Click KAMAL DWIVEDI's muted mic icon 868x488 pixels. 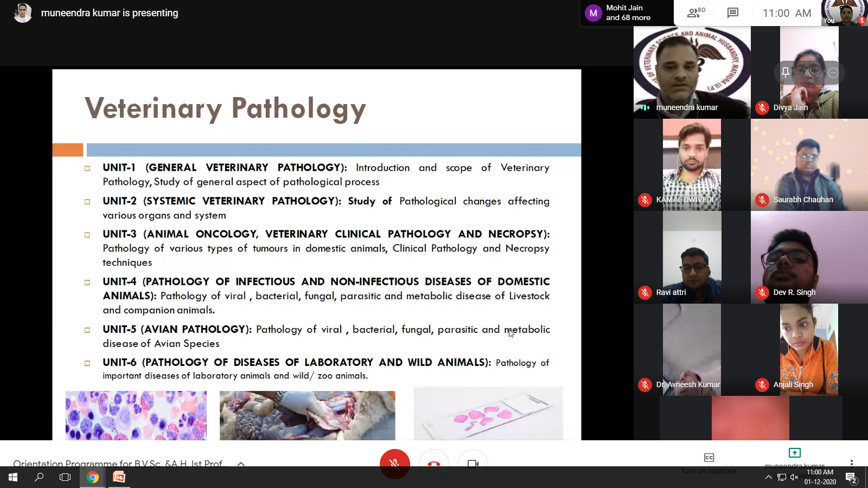(644, 200)
